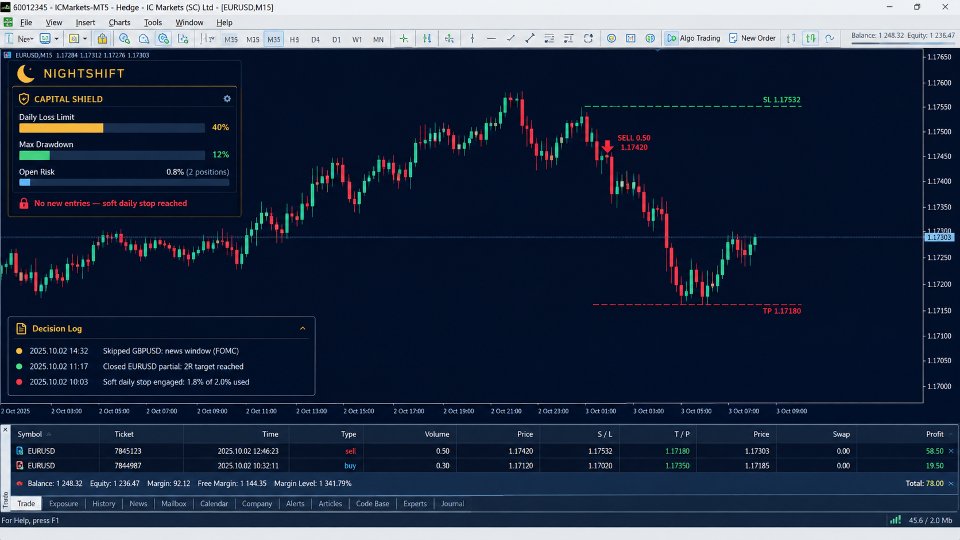Click the Daily Loss Limit progress bar

[x=112, y=128]
